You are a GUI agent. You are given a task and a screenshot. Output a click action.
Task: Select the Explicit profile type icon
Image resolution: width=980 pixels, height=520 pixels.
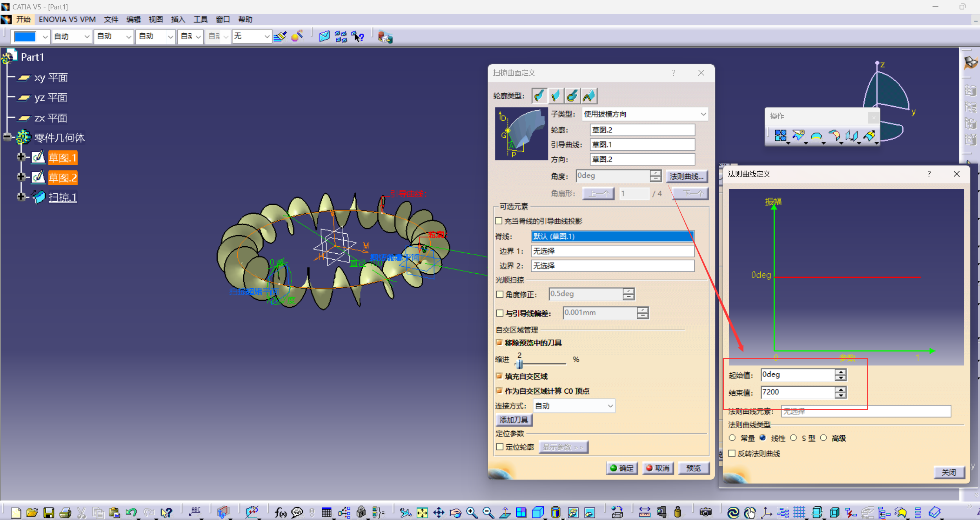pyautogui.click(x=539, y=96)
